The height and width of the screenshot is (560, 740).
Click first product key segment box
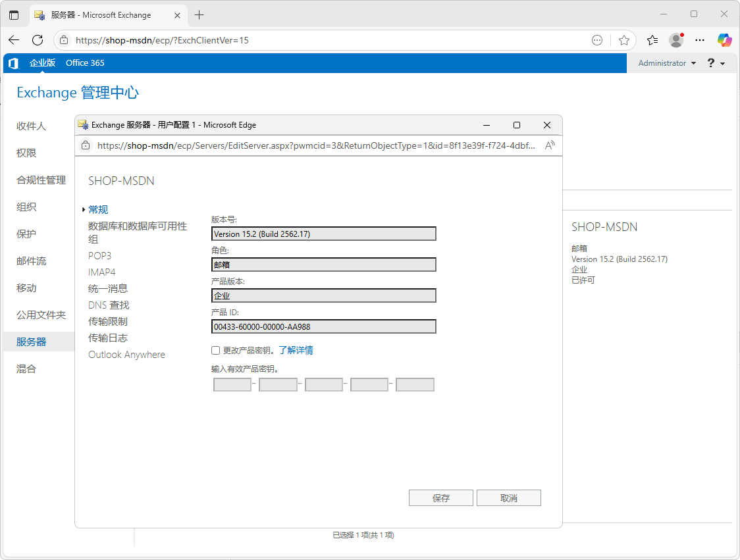[x=232, y=384]
